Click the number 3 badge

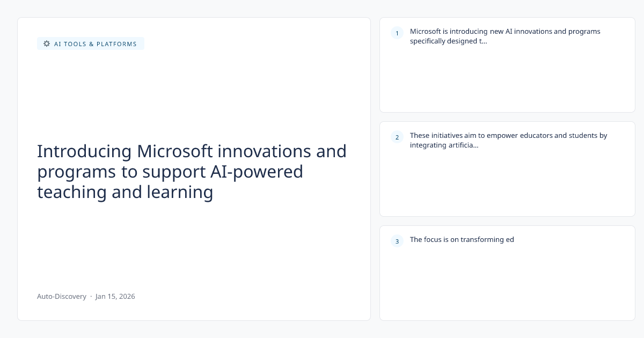[x=397, y=241]
